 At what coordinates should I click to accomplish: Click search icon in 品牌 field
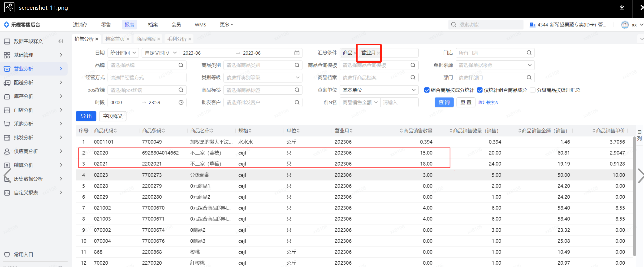click(181, 65)
